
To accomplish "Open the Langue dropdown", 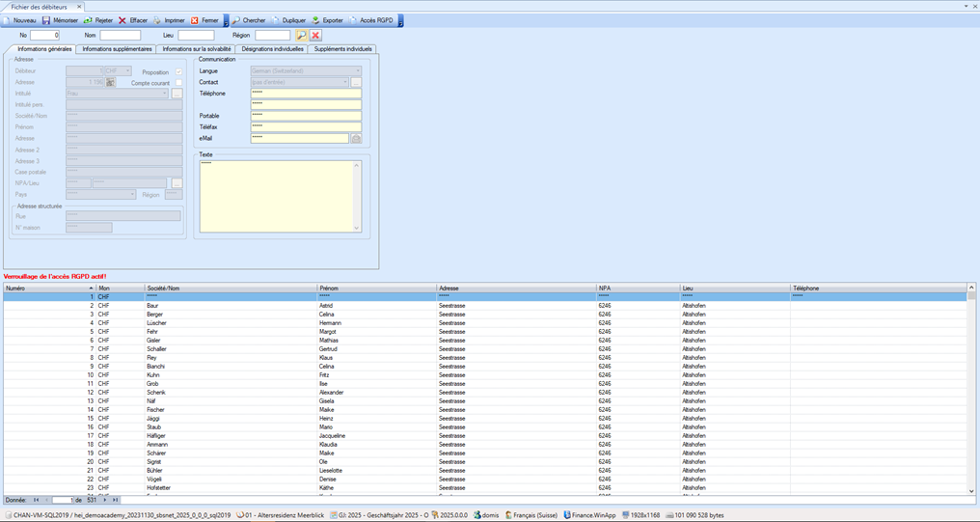I will [x=357, y=71].
